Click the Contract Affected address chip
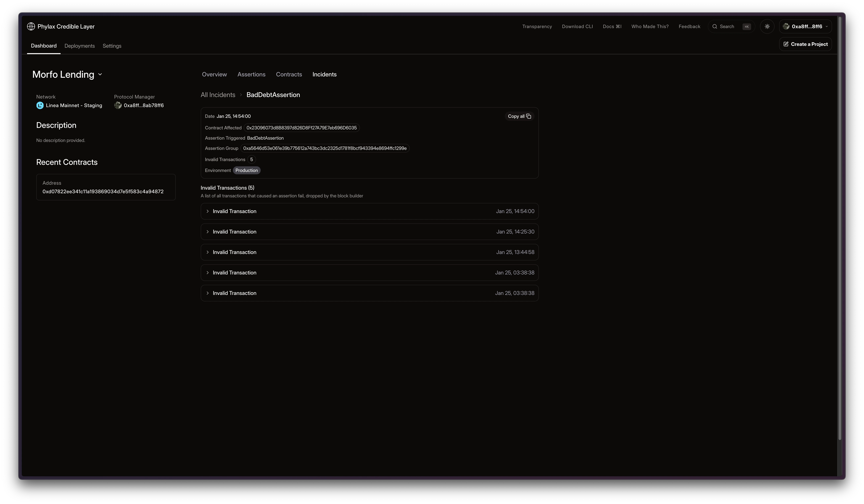The height and width of the screenshot is (504, 864). click(302, 128)
